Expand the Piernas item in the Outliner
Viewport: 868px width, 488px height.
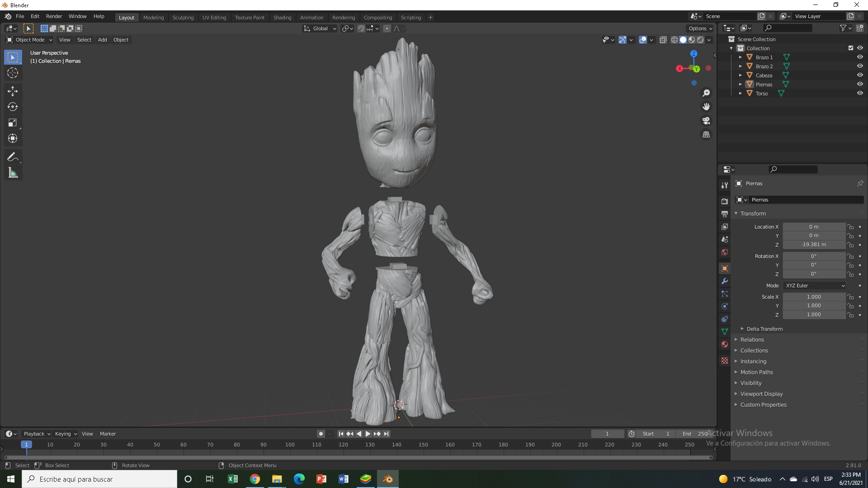pos(740,84)
